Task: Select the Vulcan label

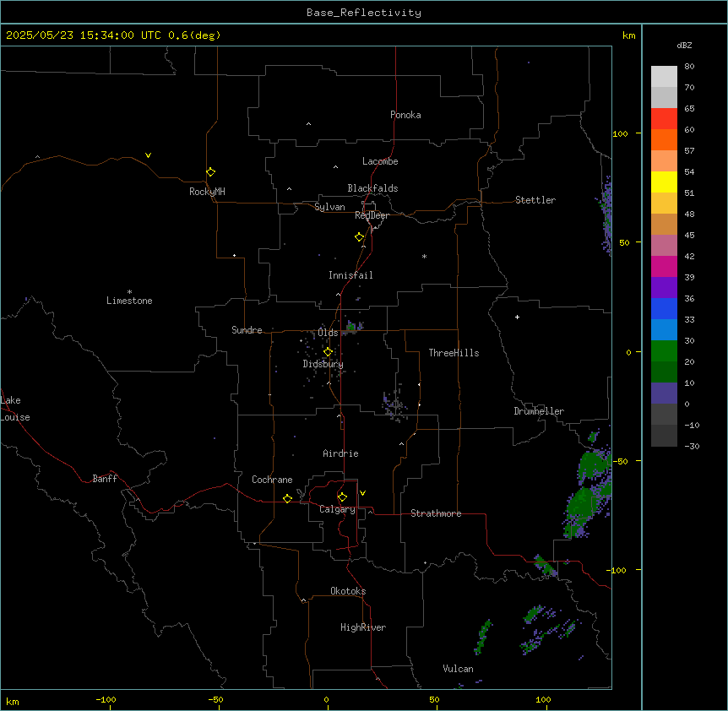Action: click(x=458, y=669)
